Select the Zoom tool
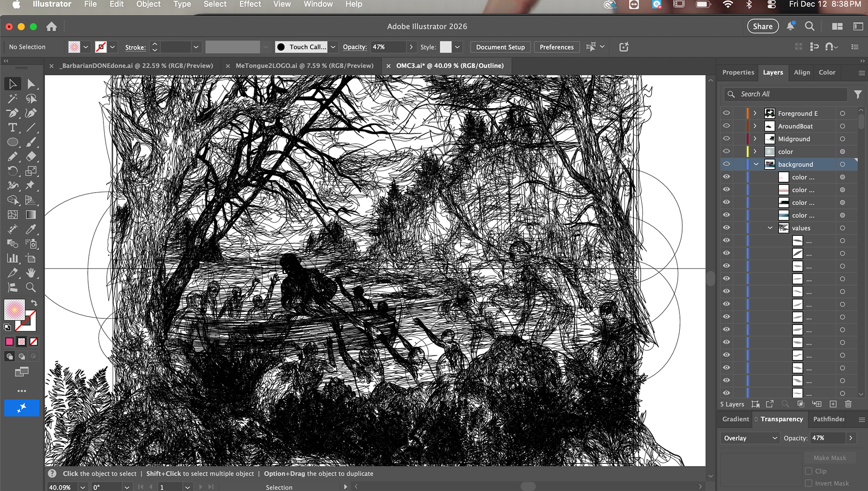Viewport: 868px width, 491px height. (x=31, y=287)
